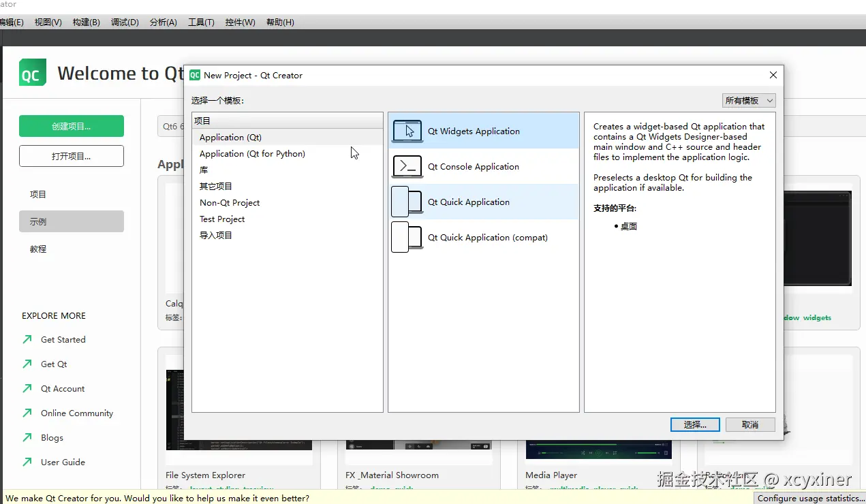Click the arrow icon beside Get Started
Screen dimensions: 866x504
pyautogui.click(x=27, y=339)
